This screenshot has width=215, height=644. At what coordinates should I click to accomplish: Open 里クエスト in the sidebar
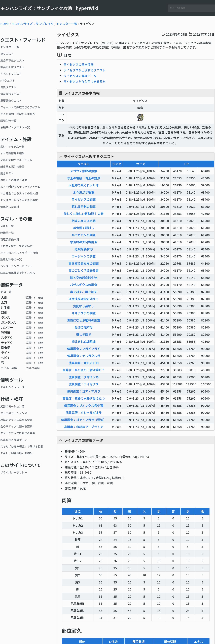[7, 54]
